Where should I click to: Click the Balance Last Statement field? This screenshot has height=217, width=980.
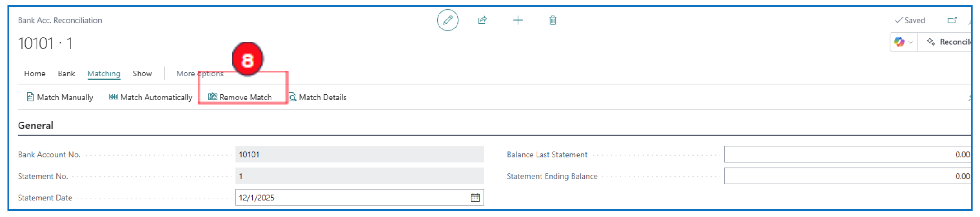847,155
